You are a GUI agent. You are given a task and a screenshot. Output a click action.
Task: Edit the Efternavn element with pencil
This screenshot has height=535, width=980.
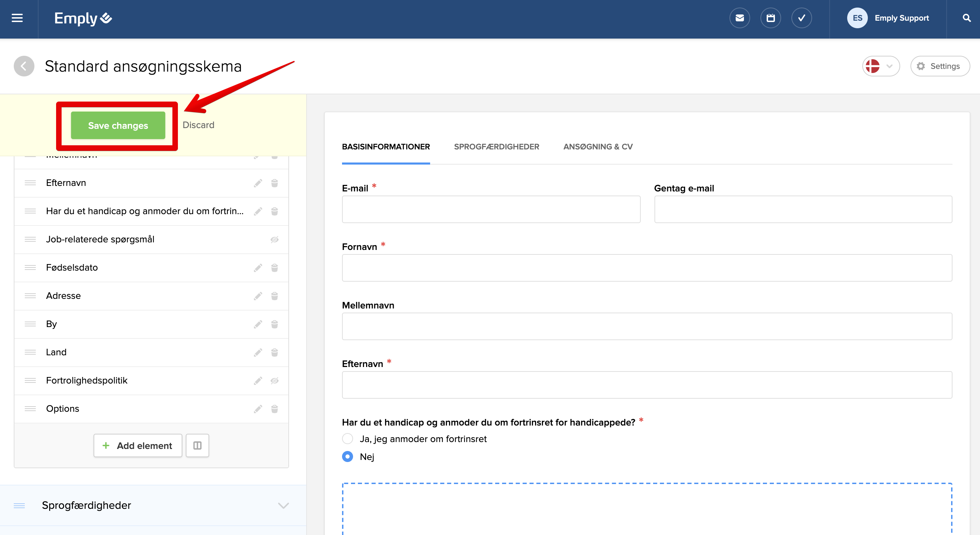coord(258,183)
